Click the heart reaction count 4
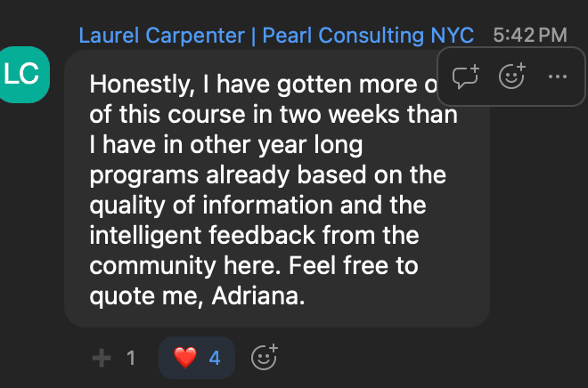The width and height of the screenshot is (588, 388). pos(214,358)
